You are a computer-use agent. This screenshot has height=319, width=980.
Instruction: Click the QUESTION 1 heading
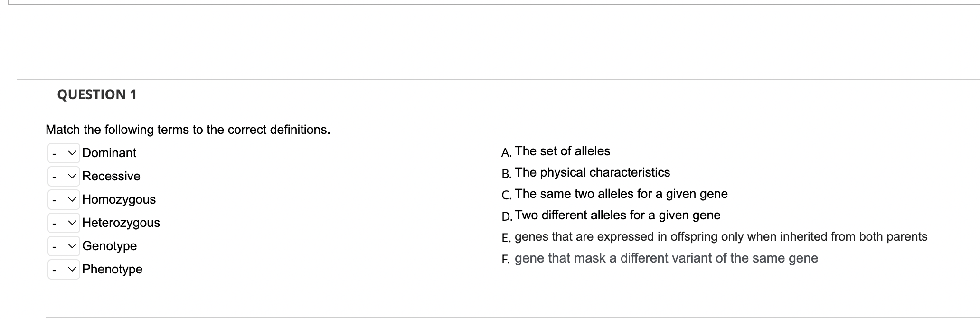[97, 94]
